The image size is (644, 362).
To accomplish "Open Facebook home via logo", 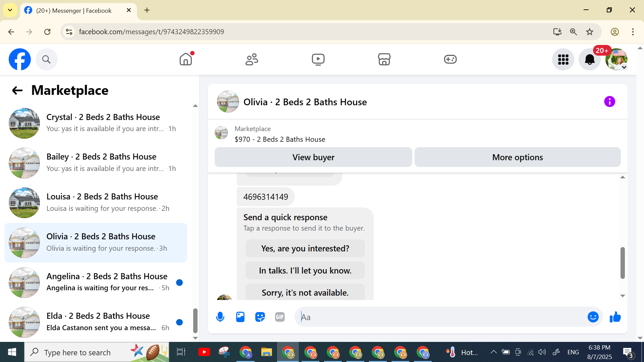I will click(x=20, y=59).
